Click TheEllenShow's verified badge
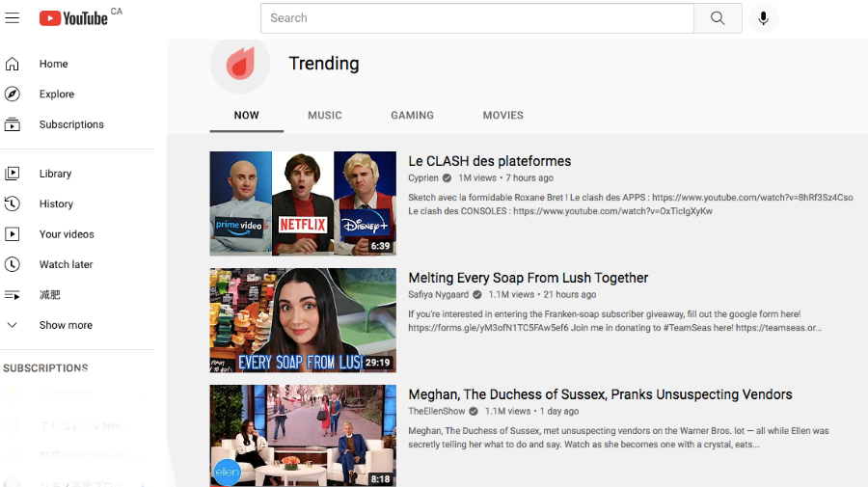Screen dimensions: 868x487 coord(474,411)
